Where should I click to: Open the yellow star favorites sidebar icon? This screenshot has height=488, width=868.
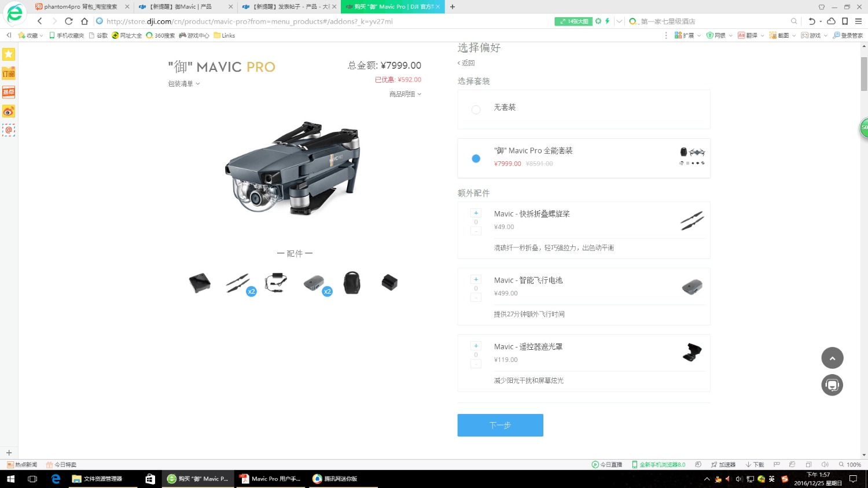point(9,54)
